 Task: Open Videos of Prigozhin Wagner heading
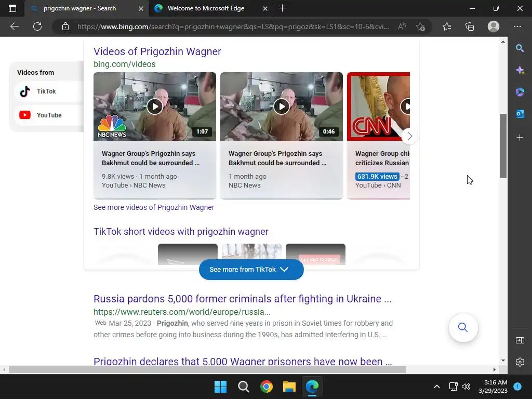pos(157,51)
